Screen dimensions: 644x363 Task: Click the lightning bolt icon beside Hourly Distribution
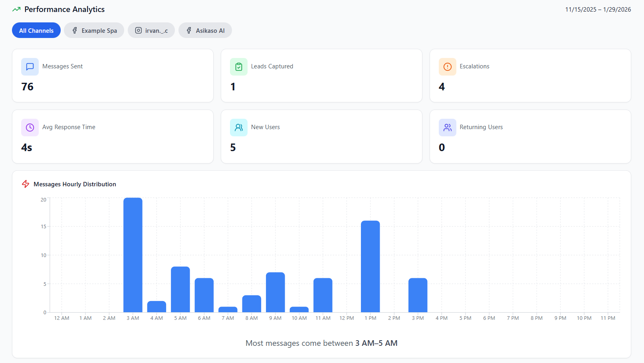point(26,184)
